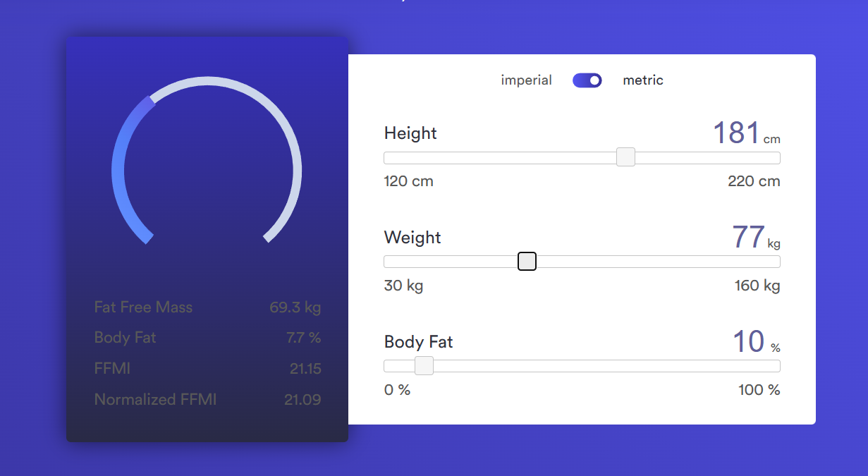Click the Body Fat slider thumb
This screenshot has width=868, height=476.
point(424,366)
